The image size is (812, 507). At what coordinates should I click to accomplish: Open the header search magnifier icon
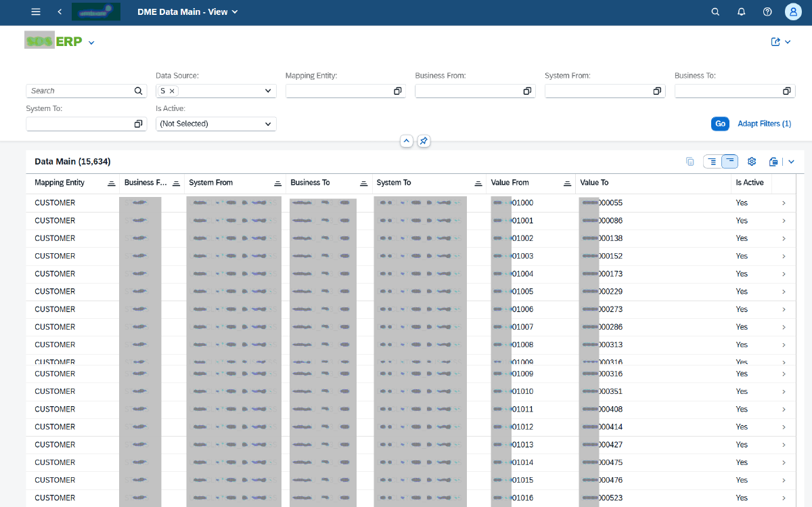[715, 12]
